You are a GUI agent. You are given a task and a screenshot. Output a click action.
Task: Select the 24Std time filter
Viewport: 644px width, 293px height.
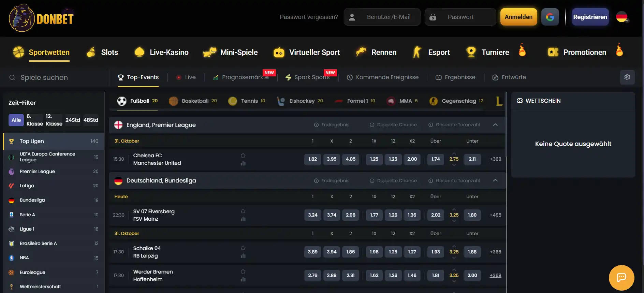(x=73, y=120)
